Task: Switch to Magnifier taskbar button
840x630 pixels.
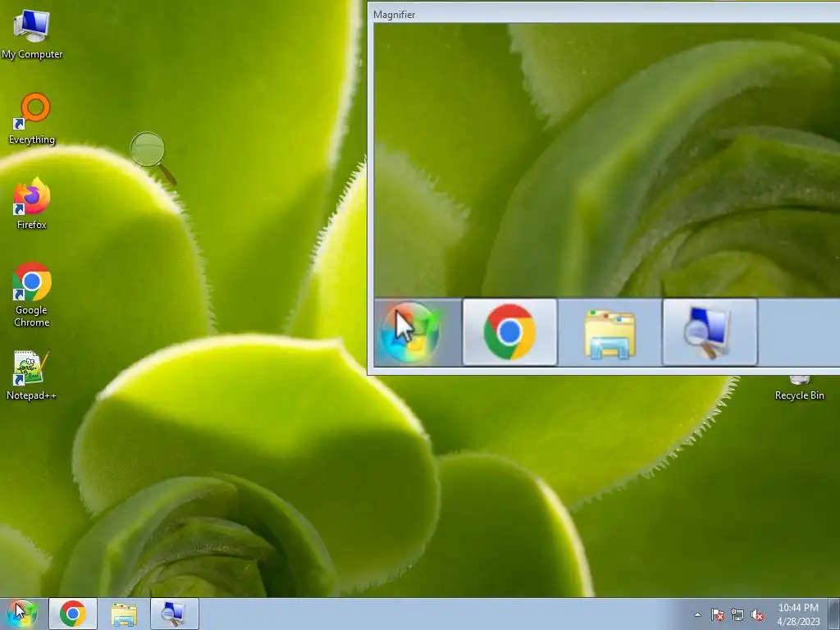Action: [175, 614]
